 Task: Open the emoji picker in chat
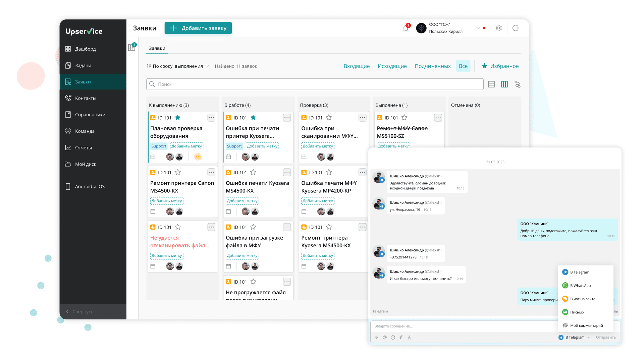coord(393,338)
